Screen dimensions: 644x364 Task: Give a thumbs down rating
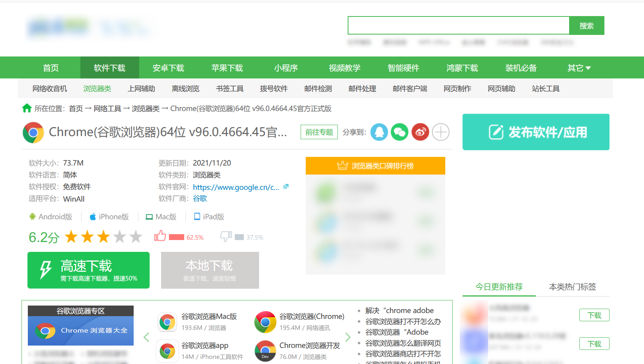[226, 237]
